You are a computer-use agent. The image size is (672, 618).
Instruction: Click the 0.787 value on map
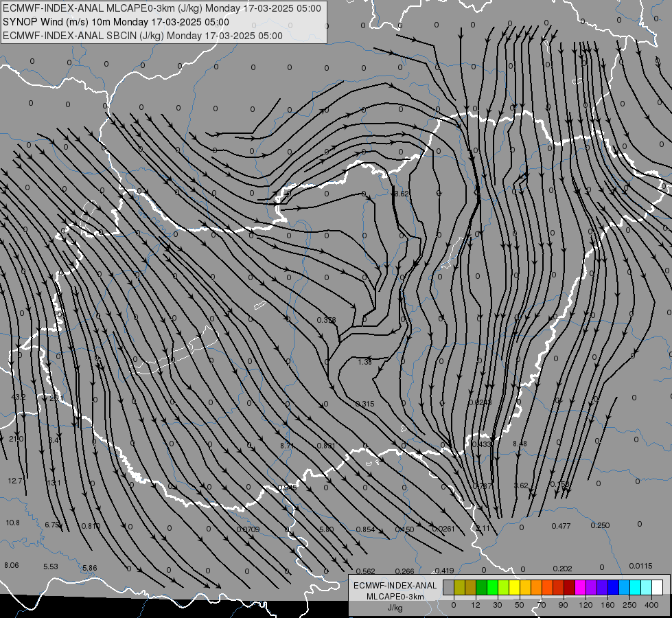point(482,486)
